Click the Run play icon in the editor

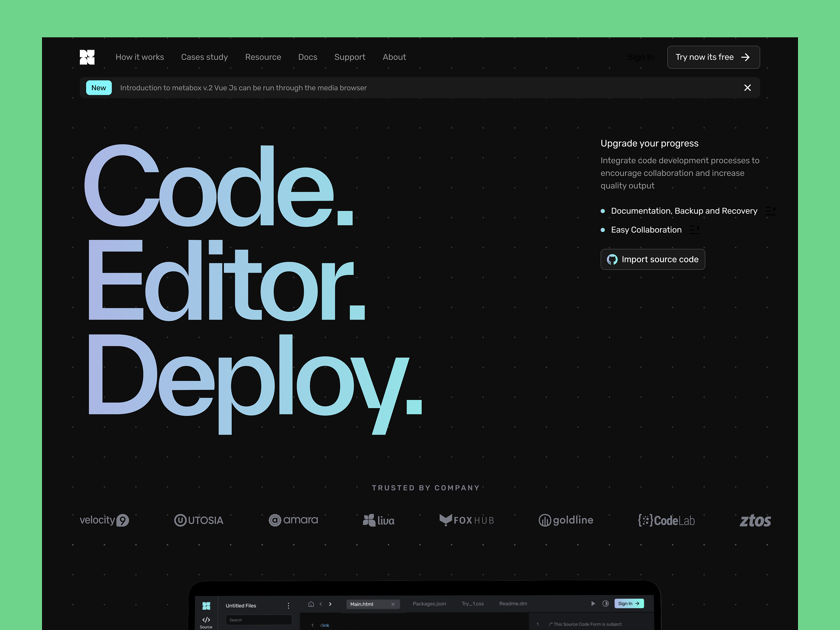(x=593, y=603)
